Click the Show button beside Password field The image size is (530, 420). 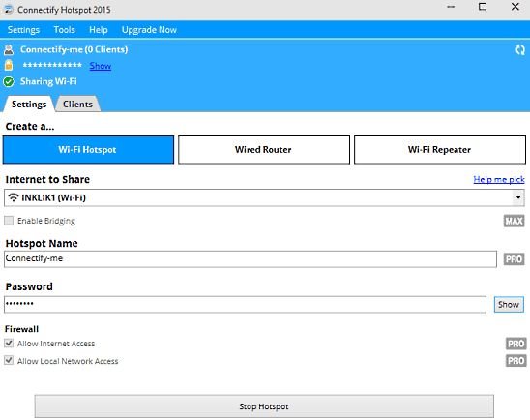pos(509,304)
